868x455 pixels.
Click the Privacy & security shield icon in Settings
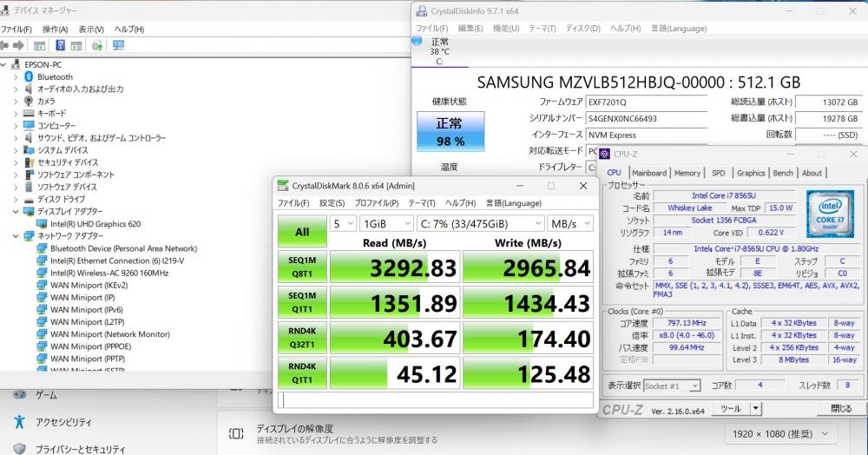[x=19, y=448]
